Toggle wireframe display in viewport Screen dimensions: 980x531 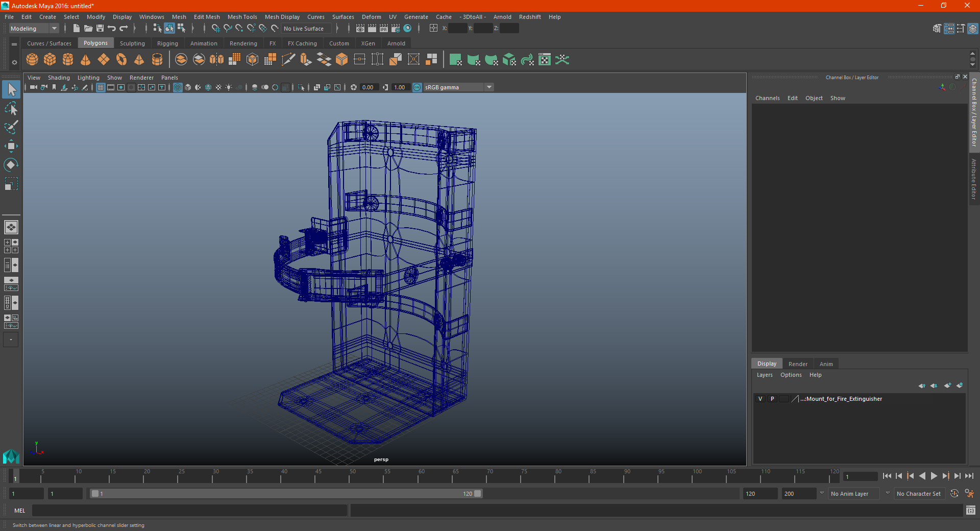coord(178,87)
